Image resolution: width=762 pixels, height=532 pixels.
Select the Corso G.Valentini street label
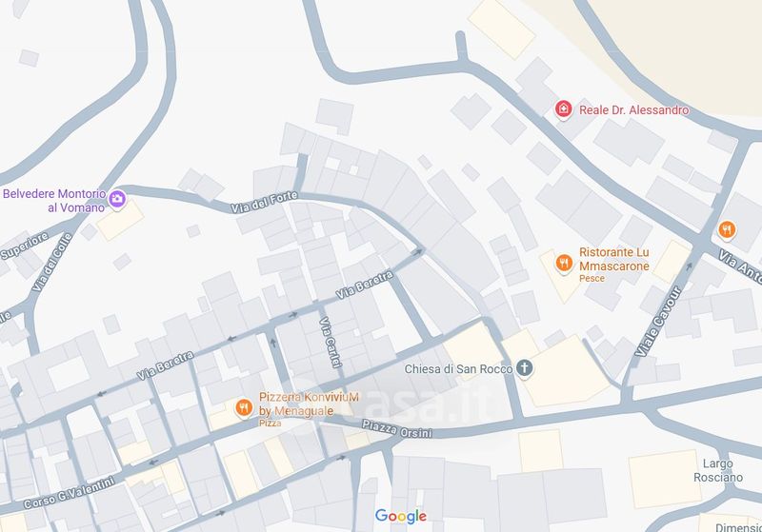tap(69, 493)
